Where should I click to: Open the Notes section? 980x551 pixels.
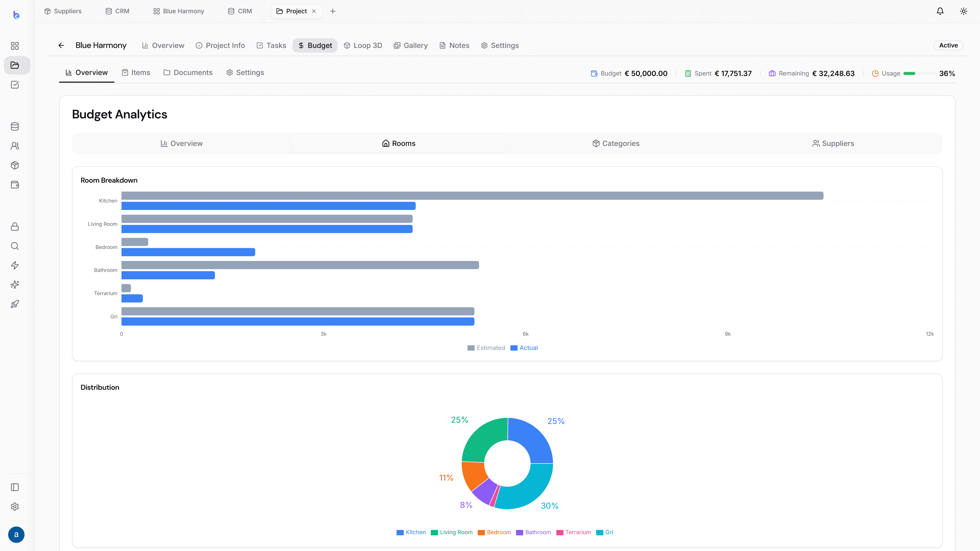point(454,45)
